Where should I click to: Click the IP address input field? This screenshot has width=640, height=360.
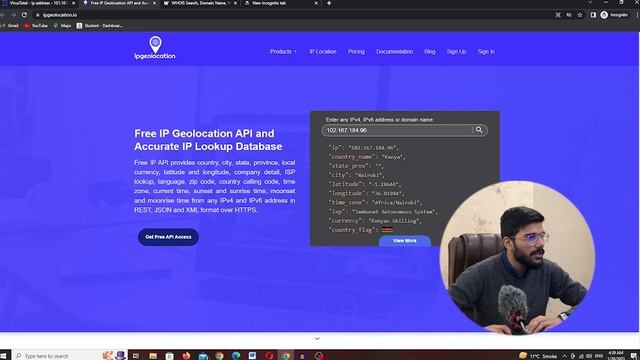(398, 130)
